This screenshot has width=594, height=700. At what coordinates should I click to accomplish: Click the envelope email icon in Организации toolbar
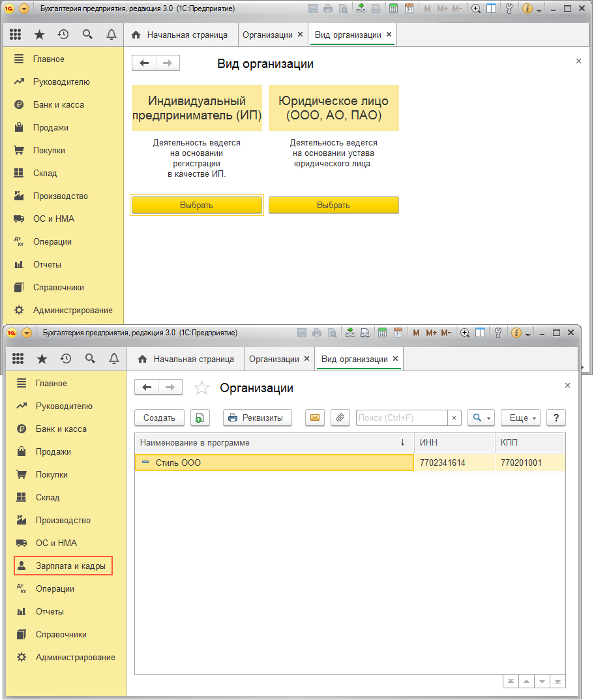tap(315, 418)
